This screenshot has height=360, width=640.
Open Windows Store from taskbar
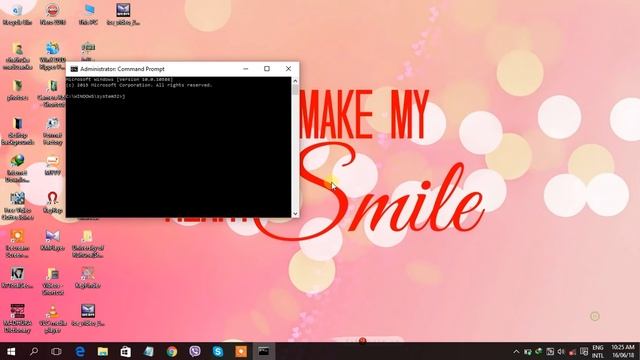point(125,351)
